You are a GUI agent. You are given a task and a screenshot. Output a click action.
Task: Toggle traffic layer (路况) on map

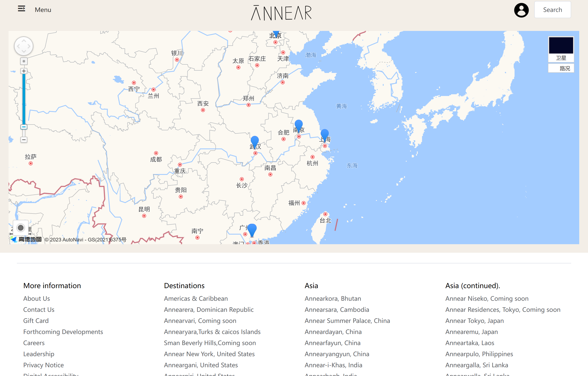pyautogui.click(x=561, y=68)
